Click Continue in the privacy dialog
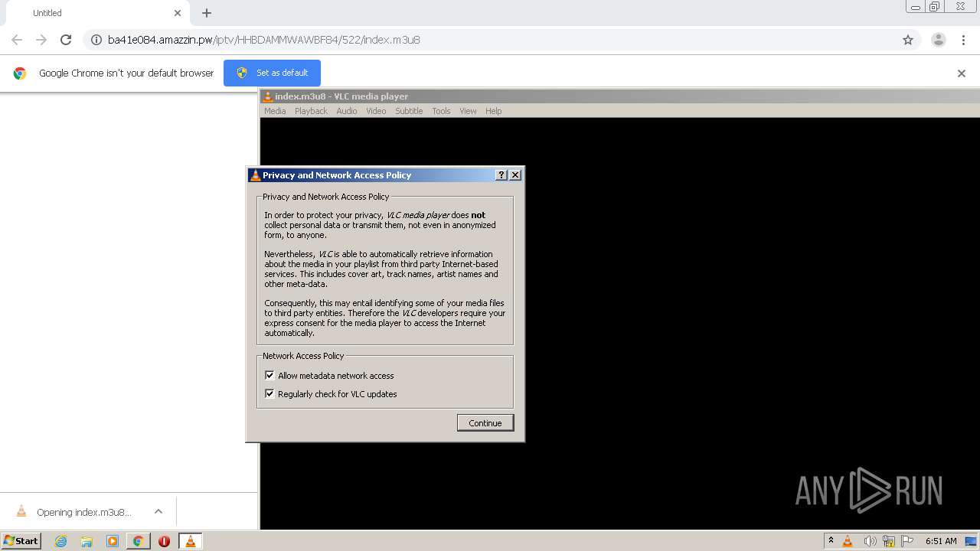Screen dimensions: 980x551 pos(485,423)
